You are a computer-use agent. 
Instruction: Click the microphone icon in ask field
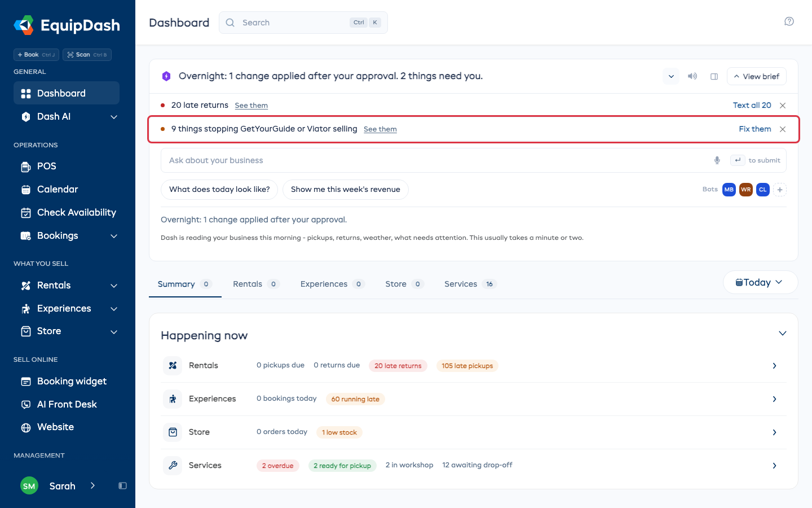(717, 160)
